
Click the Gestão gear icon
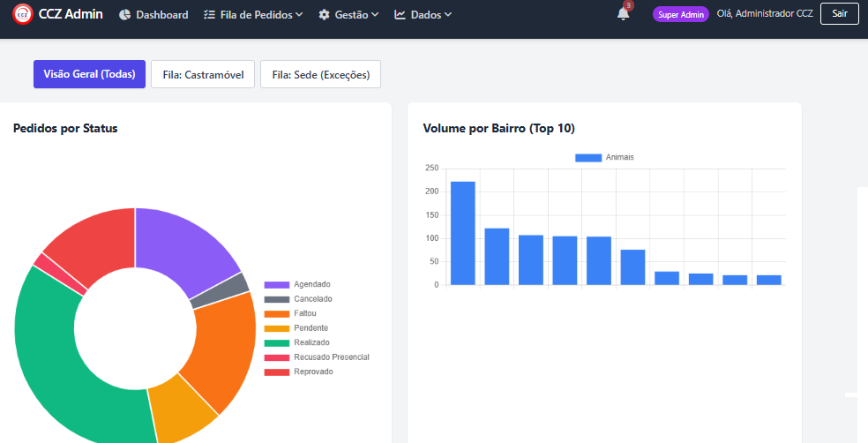pos(324,15)
